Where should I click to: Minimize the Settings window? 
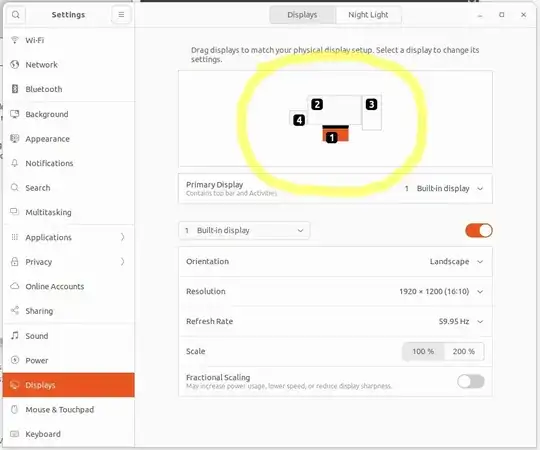480,15
